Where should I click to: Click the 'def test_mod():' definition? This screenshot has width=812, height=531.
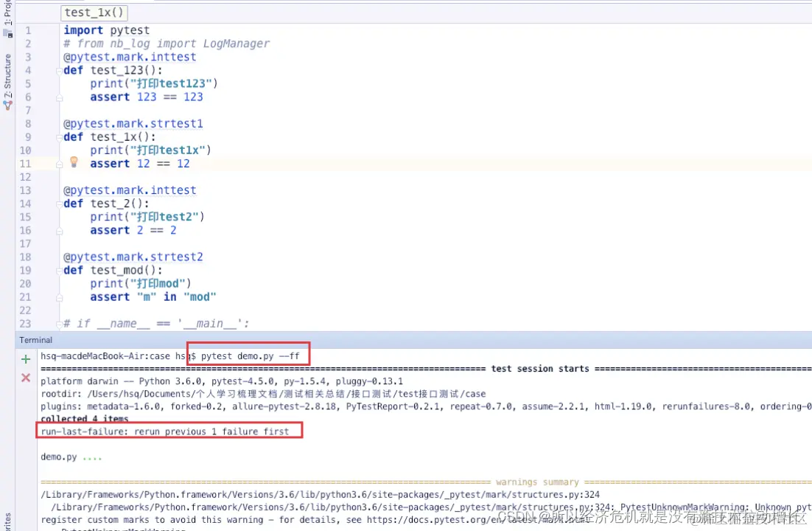113,271
